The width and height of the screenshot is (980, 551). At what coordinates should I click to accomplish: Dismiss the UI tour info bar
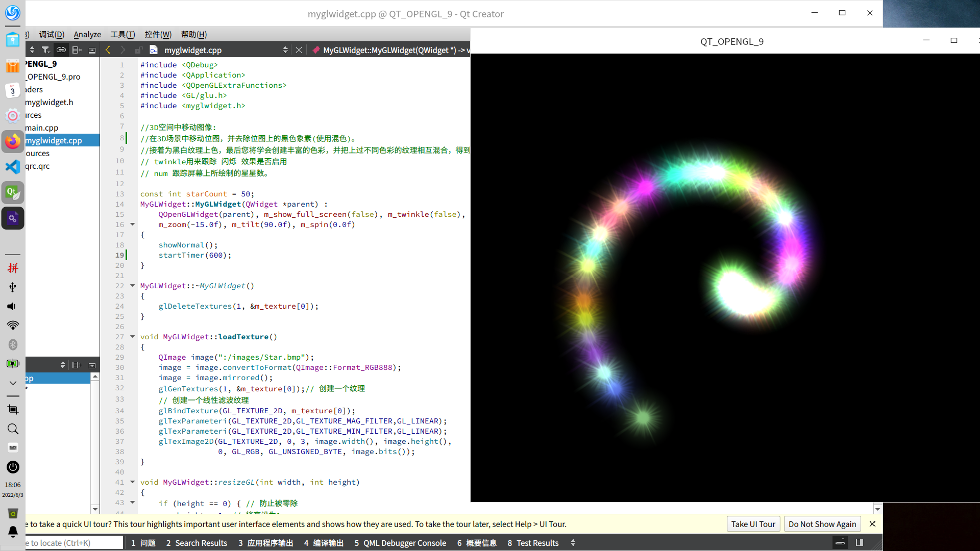pos(872,524)
